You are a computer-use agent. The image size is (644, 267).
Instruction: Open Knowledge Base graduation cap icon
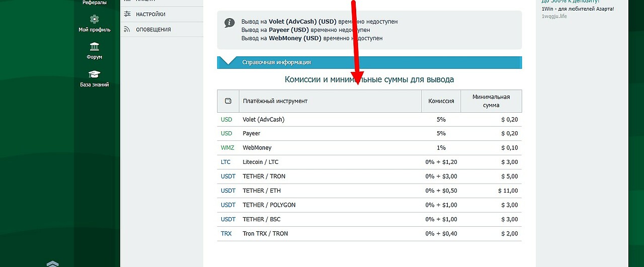click(x=94, y=74)
